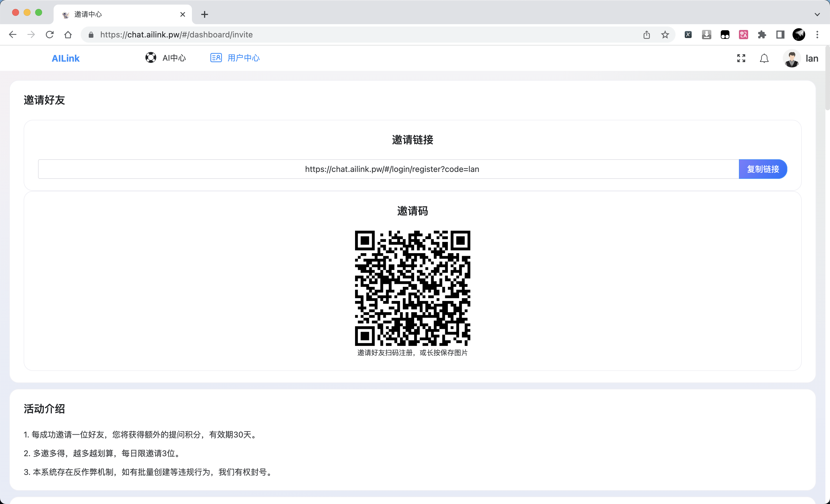
Task: Open a new browser tab
Action: 204,14
